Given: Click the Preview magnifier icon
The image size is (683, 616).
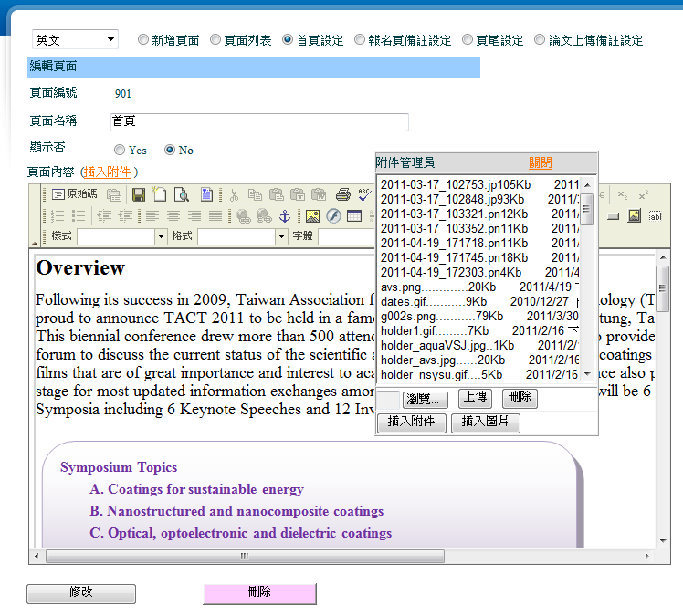Looking at the screenshot, I should pos(181,194).
